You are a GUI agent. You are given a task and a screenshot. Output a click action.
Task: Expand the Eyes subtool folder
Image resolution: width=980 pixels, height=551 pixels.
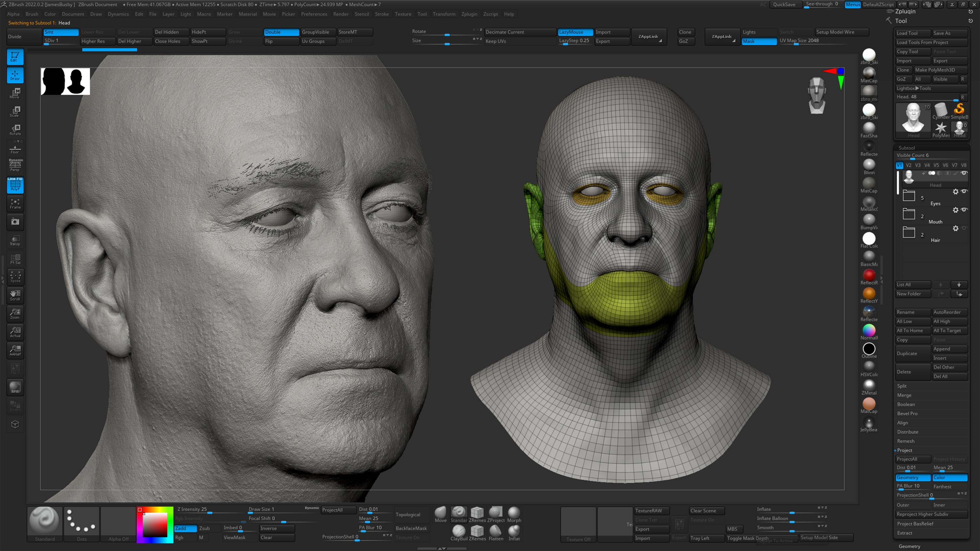(908, 195)
